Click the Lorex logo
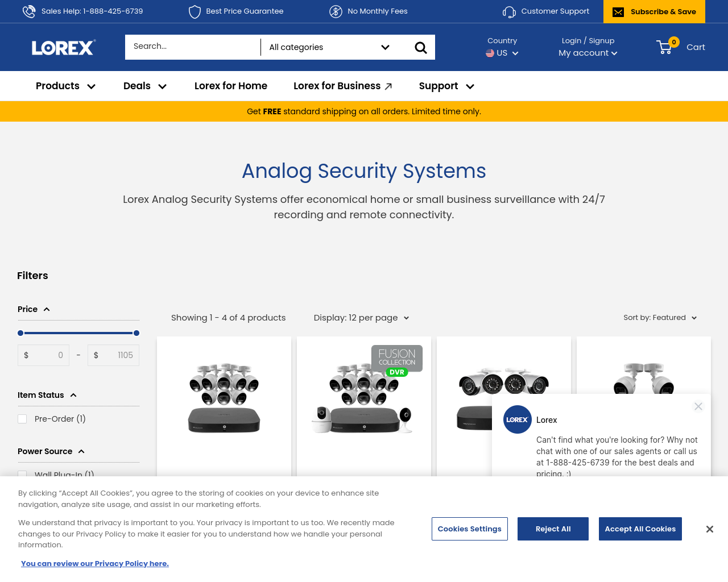 coord(64,48)
